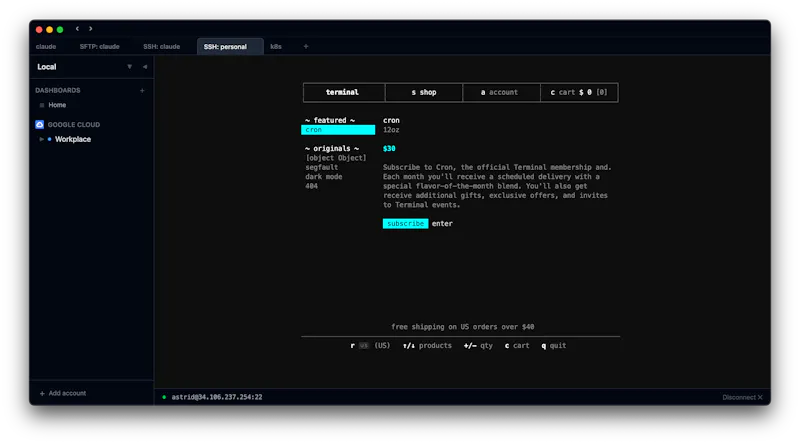Open the cart $ 0 [0] section
The height and width of the screenshot is (444, 800).
pyautogui.click(x=579, y=92)
